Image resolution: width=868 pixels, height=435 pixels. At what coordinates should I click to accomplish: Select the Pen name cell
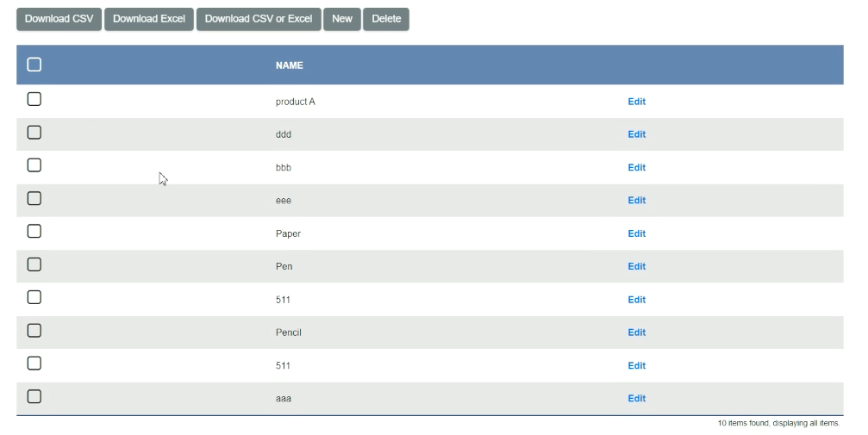pos(284,266)
